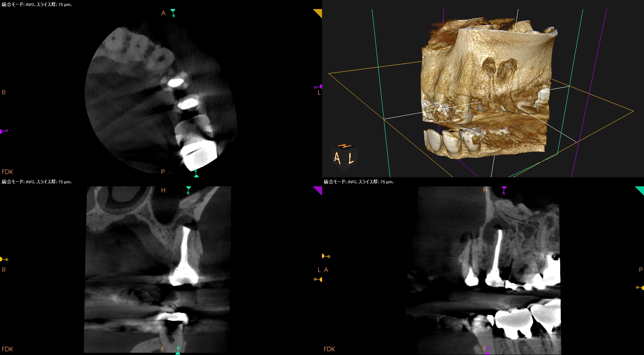Click the coronal view's 統合モード AVG slice thickness label

[37, 182]
